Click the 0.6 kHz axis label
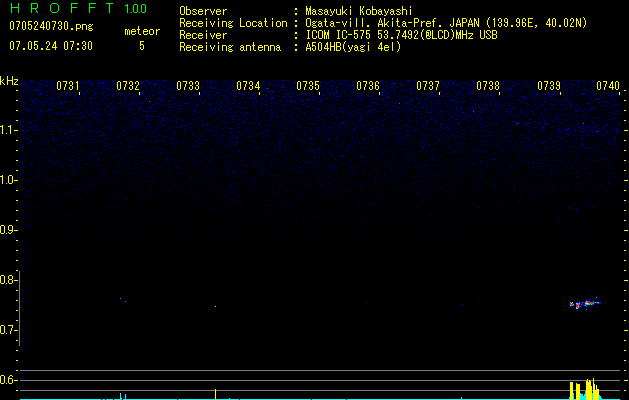 (x=8, y=380)
